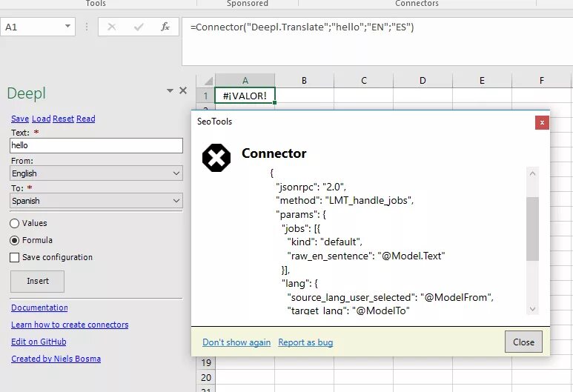
Task: Focus the Text input containing hello
Action: (96, 145)
